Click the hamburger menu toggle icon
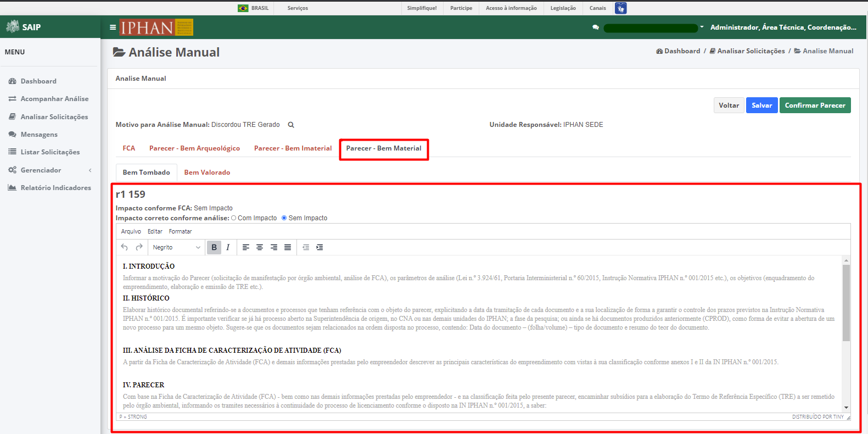The width and height of the screenshot is (868, 434). (x=113, y=27)
